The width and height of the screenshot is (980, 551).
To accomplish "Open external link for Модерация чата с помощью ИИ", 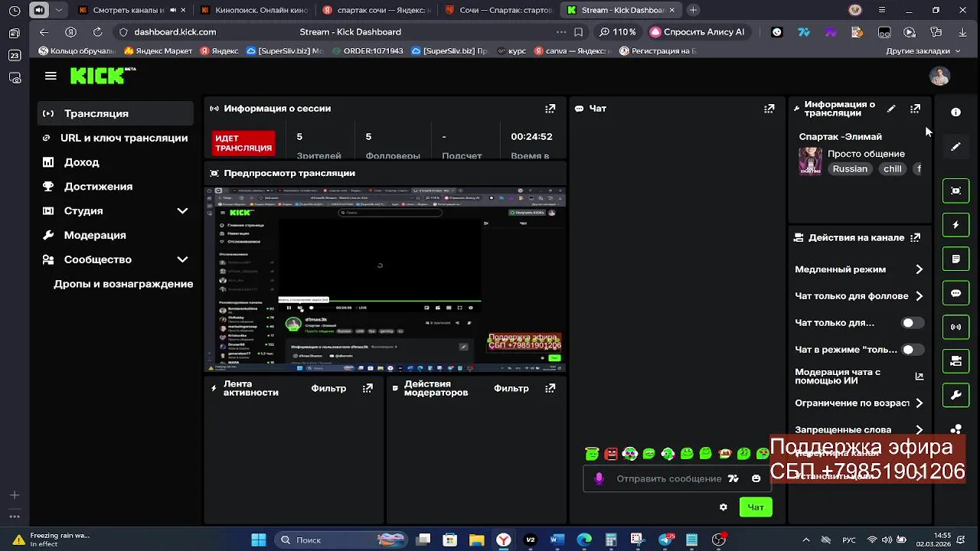I will (x=919, y=377).
